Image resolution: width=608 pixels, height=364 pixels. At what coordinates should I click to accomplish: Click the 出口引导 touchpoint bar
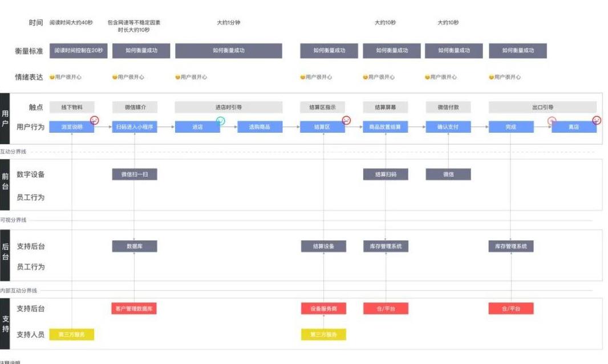542,107
